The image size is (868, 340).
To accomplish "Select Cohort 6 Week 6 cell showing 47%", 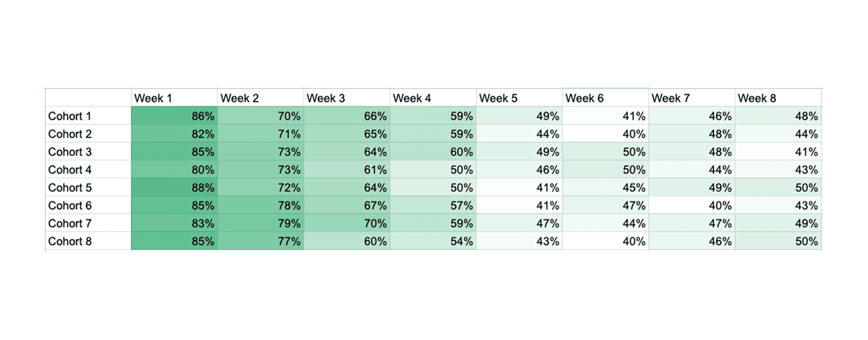I will coord(606,205).
